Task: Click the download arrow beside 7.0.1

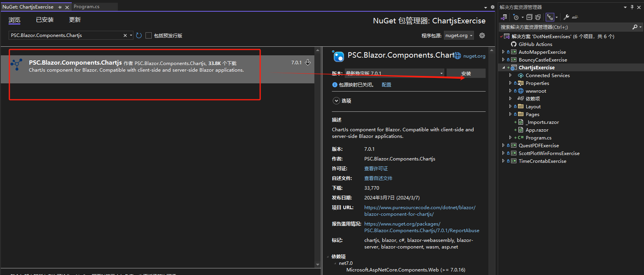Action: click(x=308, y=62)
